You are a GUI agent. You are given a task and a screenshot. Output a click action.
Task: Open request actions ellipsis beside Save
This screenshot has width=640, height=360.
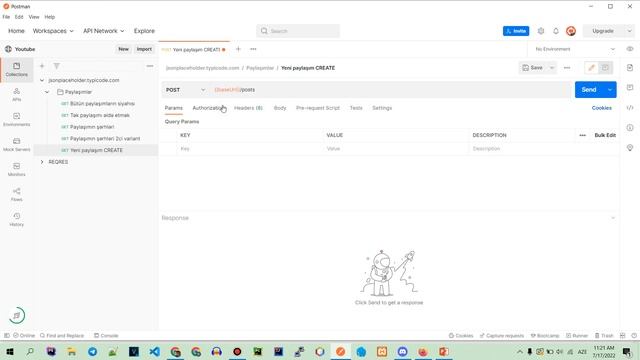click(x=567, y=68)
